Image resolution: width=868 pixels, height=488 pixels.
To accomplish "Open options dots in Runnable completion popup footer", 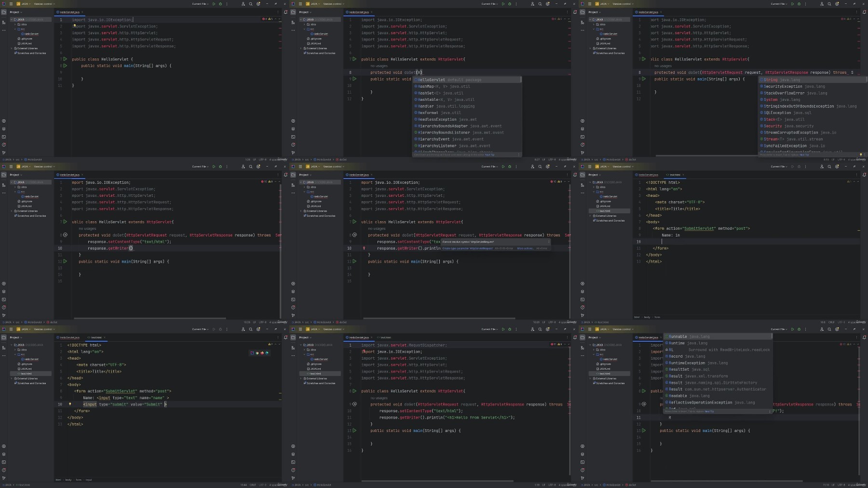I will 769,411.
